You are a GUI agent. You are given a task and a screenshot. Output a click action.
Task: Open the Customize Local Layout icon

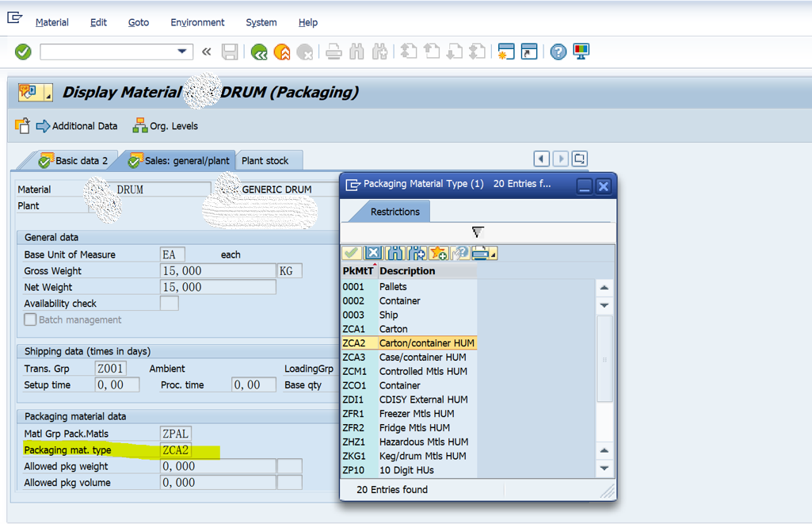[x=581, y=52]
